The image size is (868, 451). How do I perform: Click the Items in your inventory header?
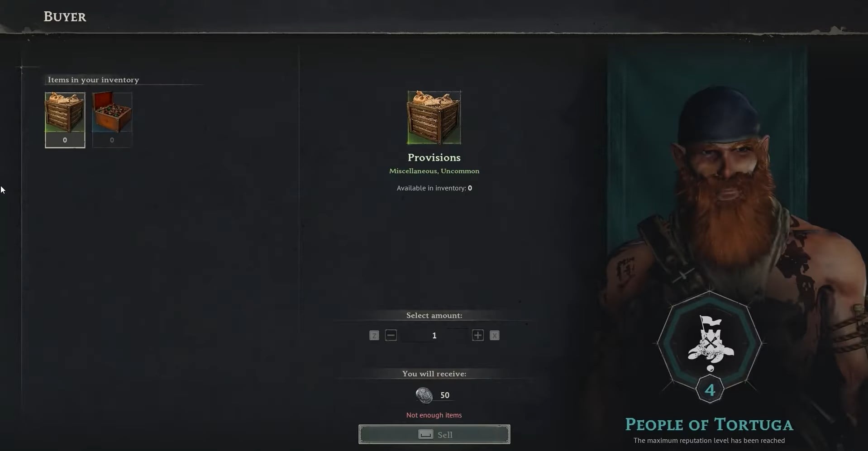[x=94, y=80]
